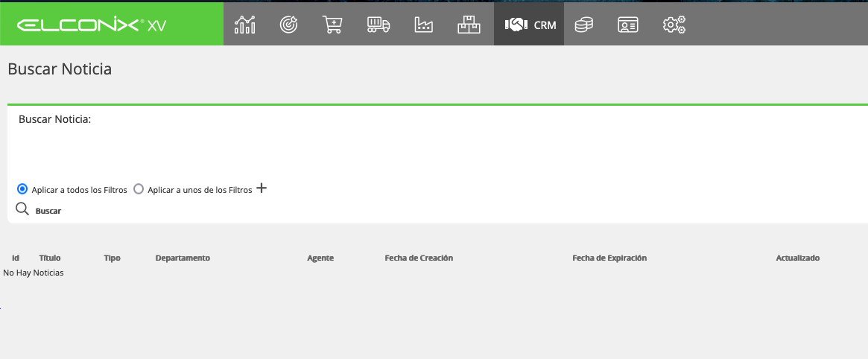
Task: Open the ID card contacts module
Action: (628, 25)
